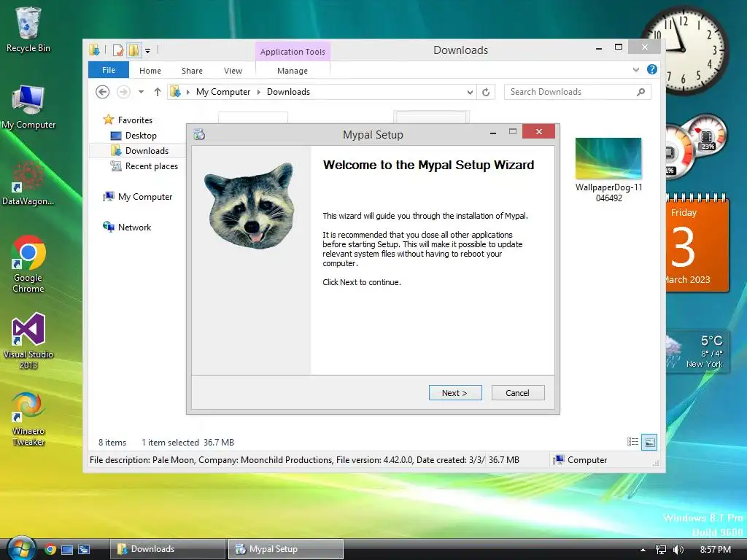747x560 pixels.
Task: Switch to the Home ribbon tab
Action: pos(150,71)
